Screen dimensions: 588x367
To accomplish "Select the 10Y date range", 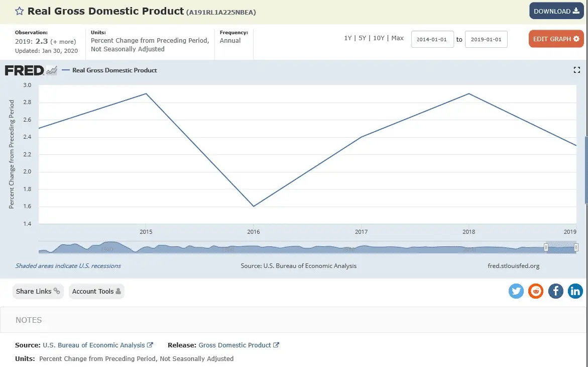I will (x=379, y=38).
